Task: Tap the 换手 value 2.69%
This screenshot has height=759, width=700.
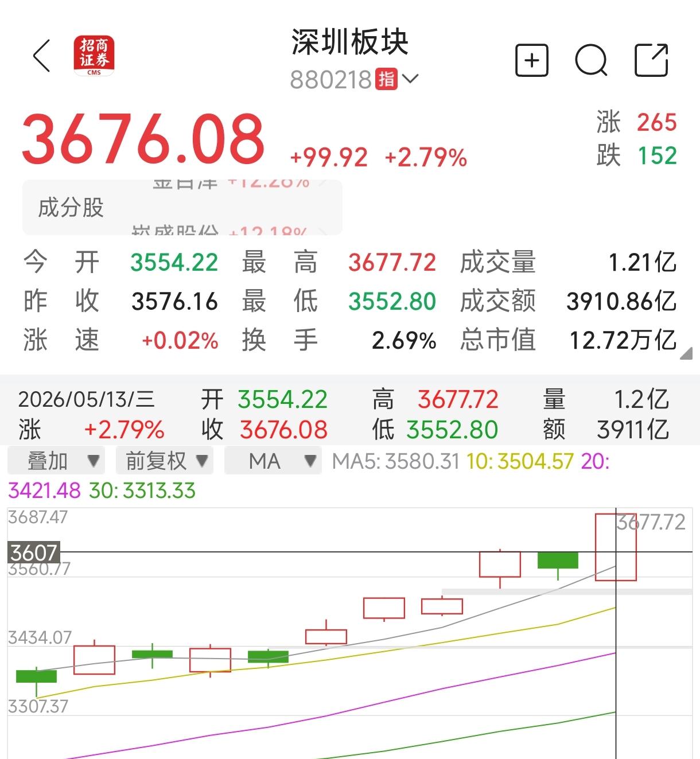Action: [404, 340]
